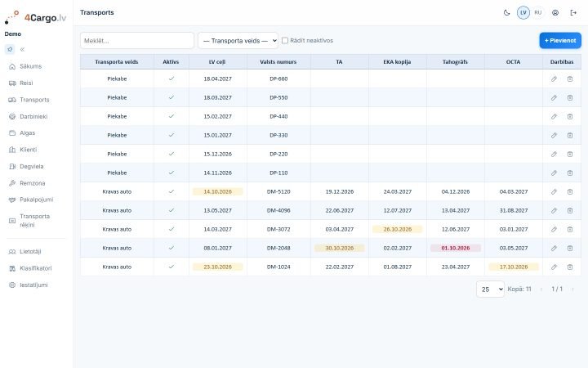Collapse the sidebar with double-chevron icon
Viewport: 588px width, 368px height.
tap(22, 49)
